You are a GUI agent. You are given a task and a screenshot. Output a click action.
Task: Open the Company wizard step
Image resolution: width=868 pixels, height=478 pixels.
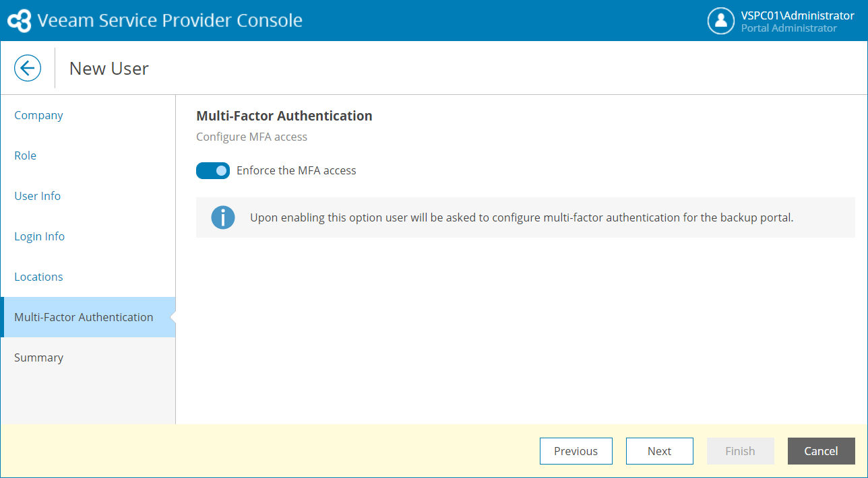click(38, 115)
